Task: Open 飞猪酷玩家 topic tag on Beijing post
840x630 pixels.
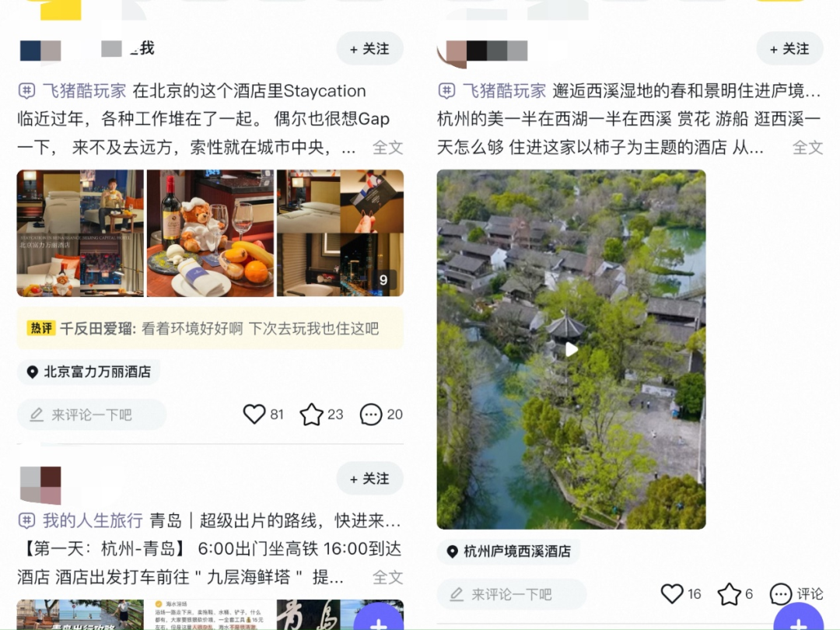Action: (84, 90)
